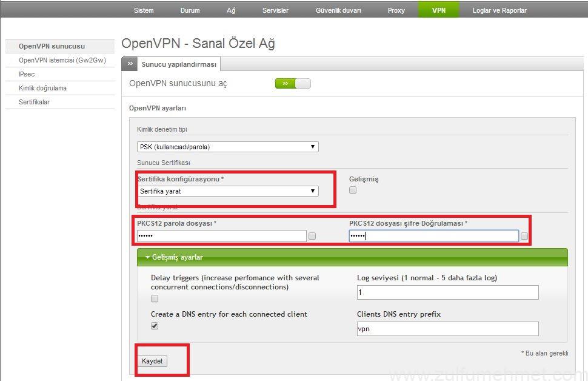The width and height of the screenshot is (588, 381).
Task: Open Kimlik doğrulama sidebar link
Action: click(x=60, y=88)
